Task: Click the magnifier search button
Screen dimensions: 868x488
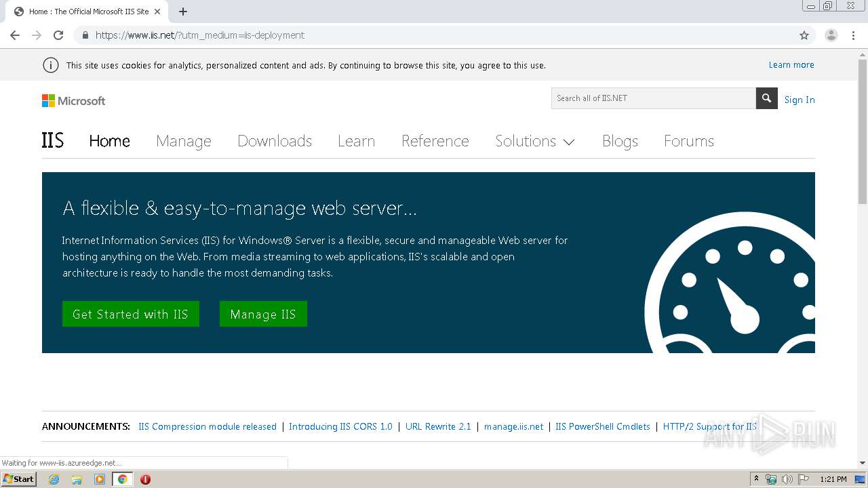Action: tap(767, 98)
